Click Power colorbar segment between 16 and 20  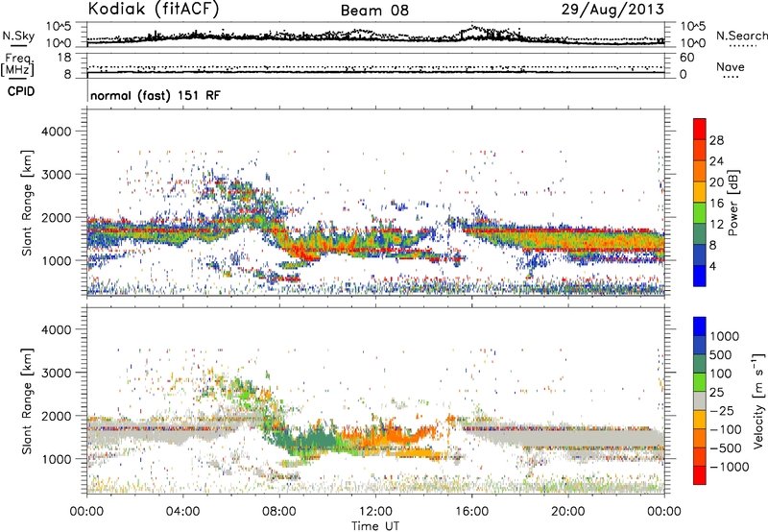pyautogui.click(x=700, y=192)
